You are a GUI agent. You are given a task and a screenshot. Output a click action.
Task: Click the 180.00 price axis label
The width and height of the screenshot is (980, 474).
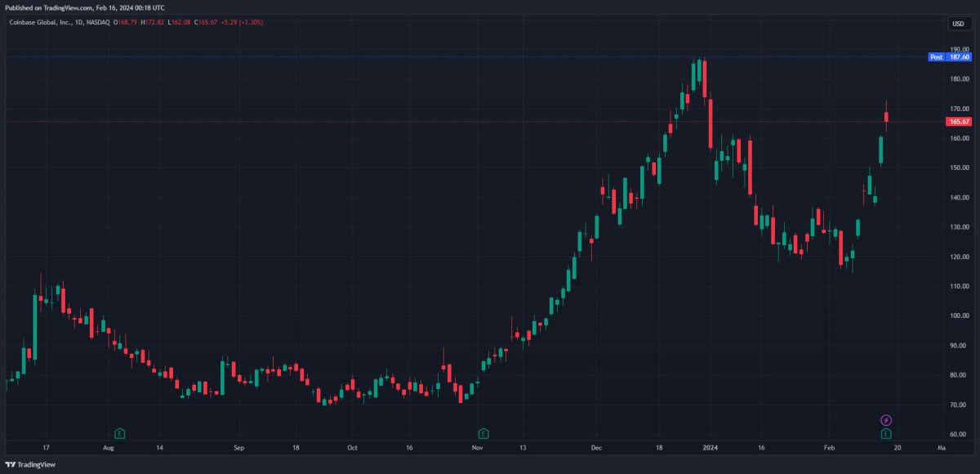click(x=959, y=79)
